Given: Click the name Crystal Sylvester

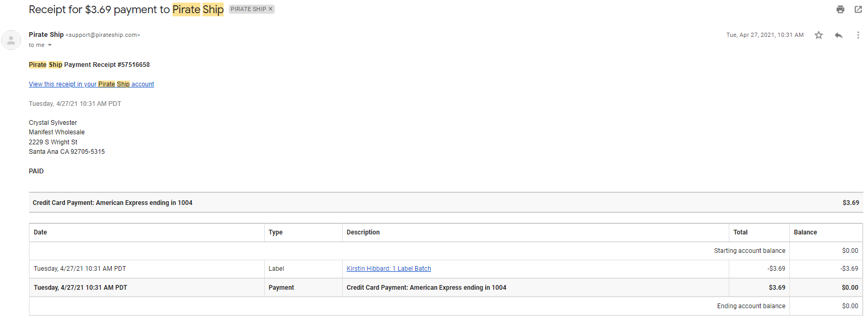Looking at the screenshot, I should tap(53, 123).
